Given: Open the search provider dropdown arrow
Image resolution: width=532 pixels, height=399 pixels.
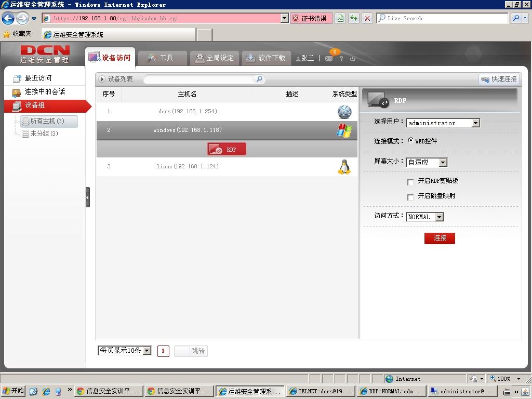Looking at the screenshot, I should [525, 18].
